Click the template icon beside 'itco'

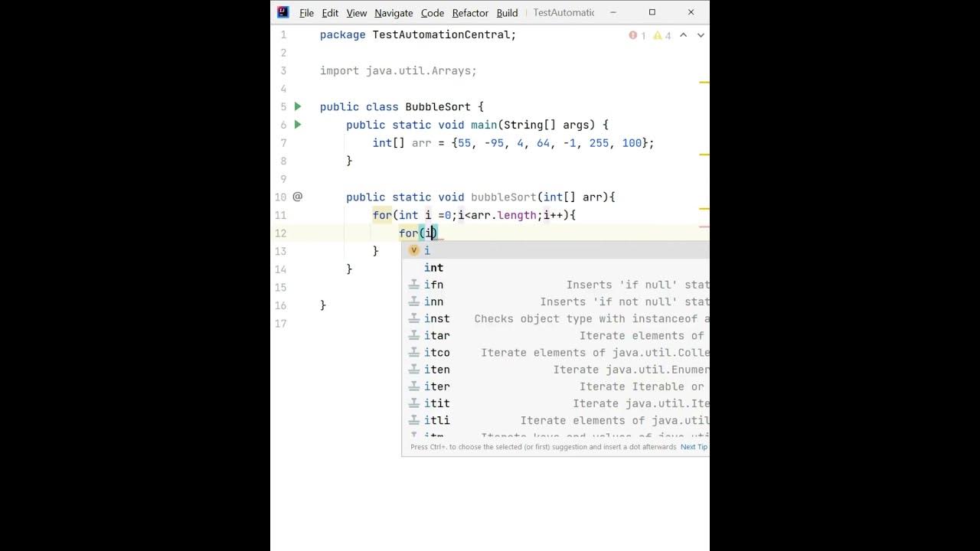(413, 352)
